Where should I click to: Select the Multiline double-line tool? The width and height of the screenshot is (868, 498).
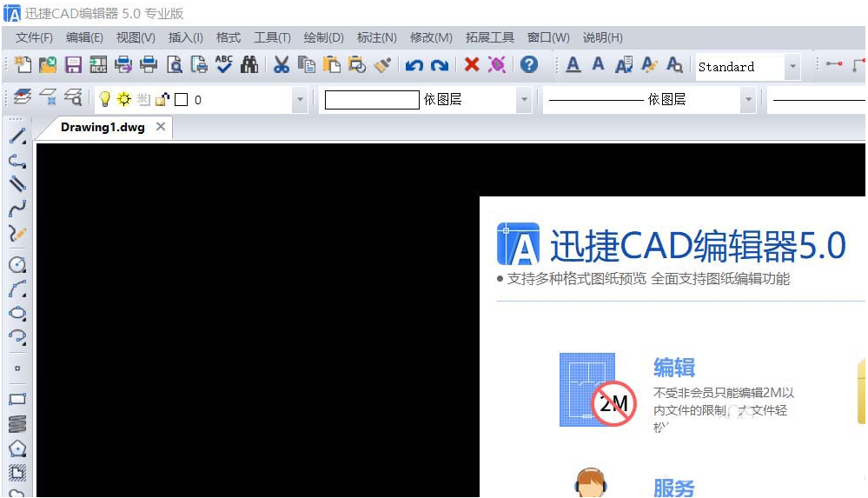pyautogui.click(x=17, y=184)
